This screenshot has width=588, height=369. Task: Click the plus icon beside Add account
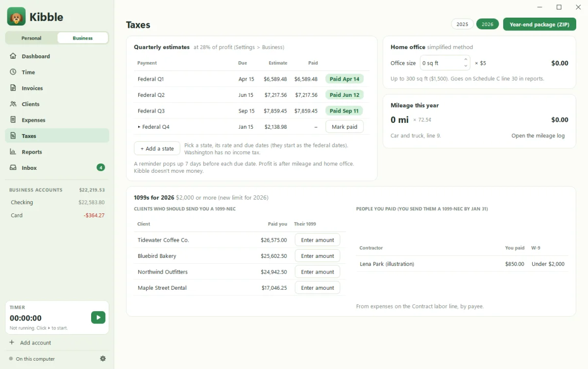click(12, 343)
